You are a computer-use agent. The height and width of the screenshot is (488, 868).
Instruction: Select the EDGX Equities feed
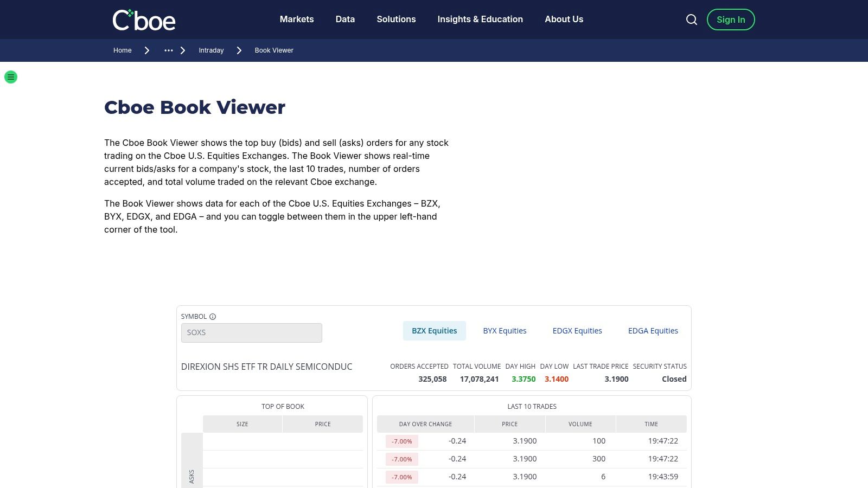coord(577,330)
